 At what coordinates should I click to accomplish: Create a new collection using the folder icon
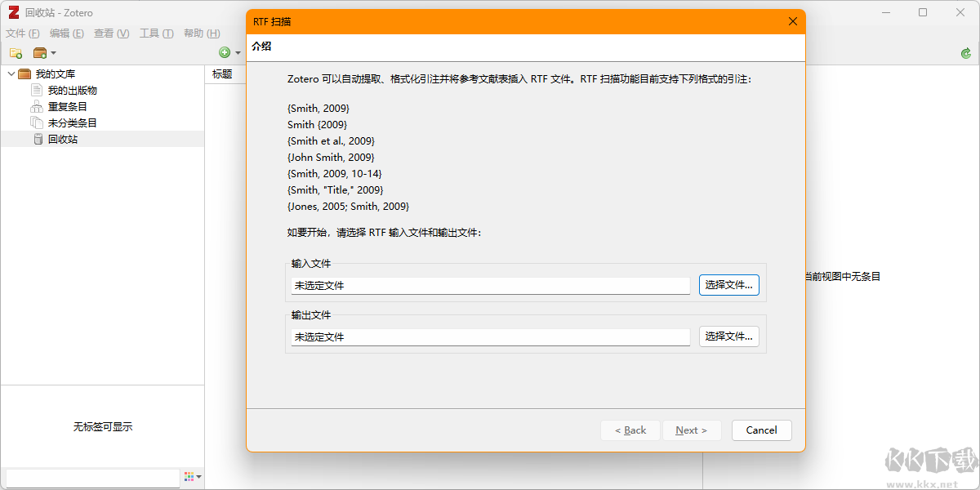pyautogui.click(x=16, y=52)
